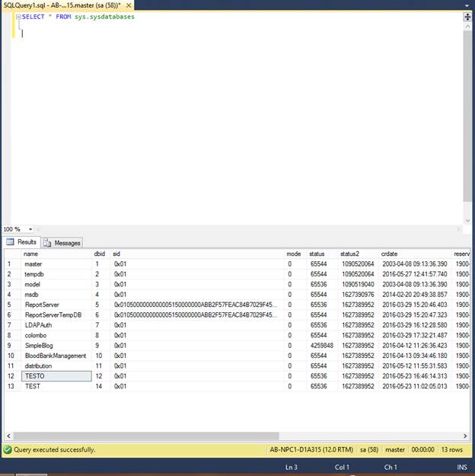Select the msdb name cell

(57, 295)
